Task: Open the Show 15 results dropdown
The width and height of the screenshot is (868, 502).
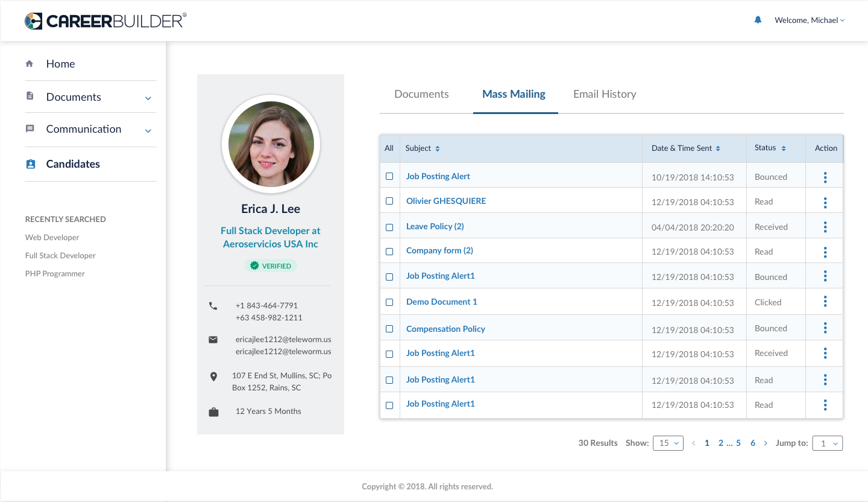Action: (x=668, y=443)
